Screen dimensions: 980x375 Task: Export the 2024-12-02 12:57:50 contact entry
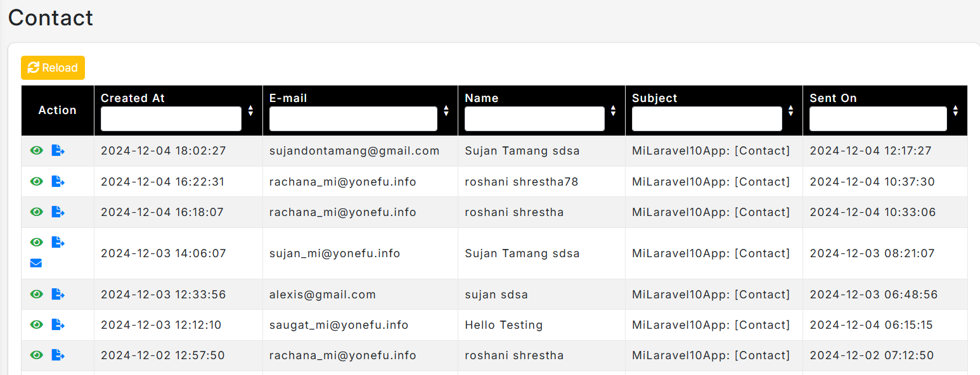point(58,355)
